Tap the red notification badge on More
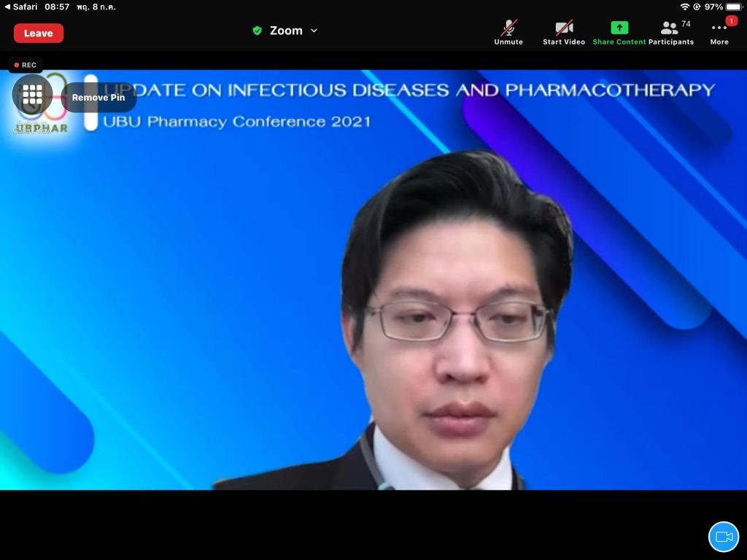Image resolution: width=747 pixels, height=560 pixels. [731, 21]
